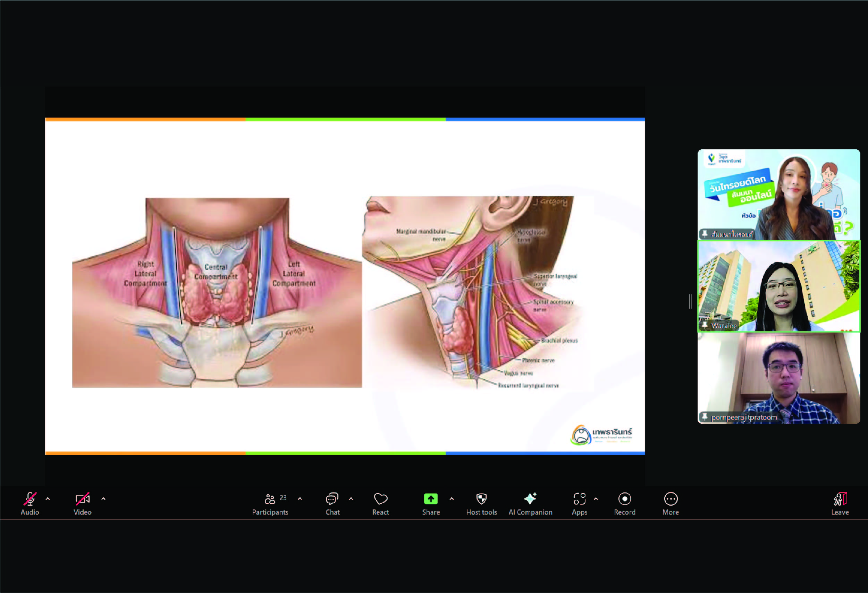Click the green Share screen button
This screenshot has width=868, height=593.
431,504
